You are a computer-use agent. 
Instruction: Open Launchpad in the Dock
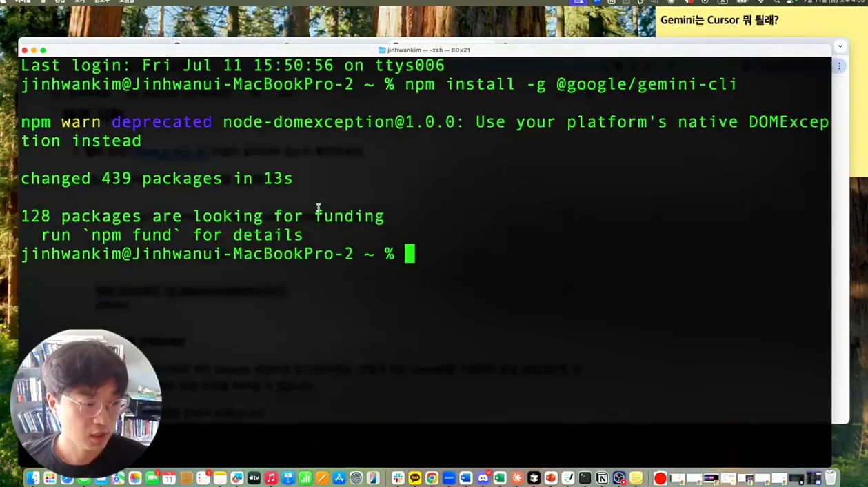click(50, 478)
